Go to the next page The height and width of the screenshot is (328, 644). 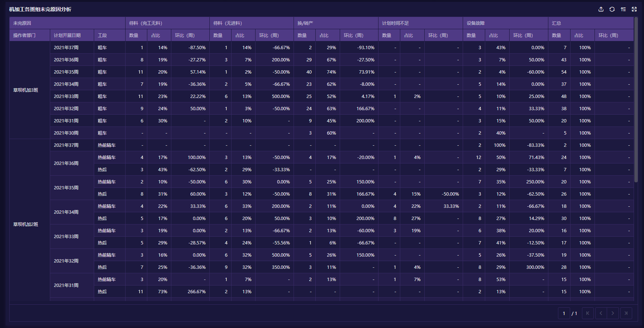click(x=613, y=313)
